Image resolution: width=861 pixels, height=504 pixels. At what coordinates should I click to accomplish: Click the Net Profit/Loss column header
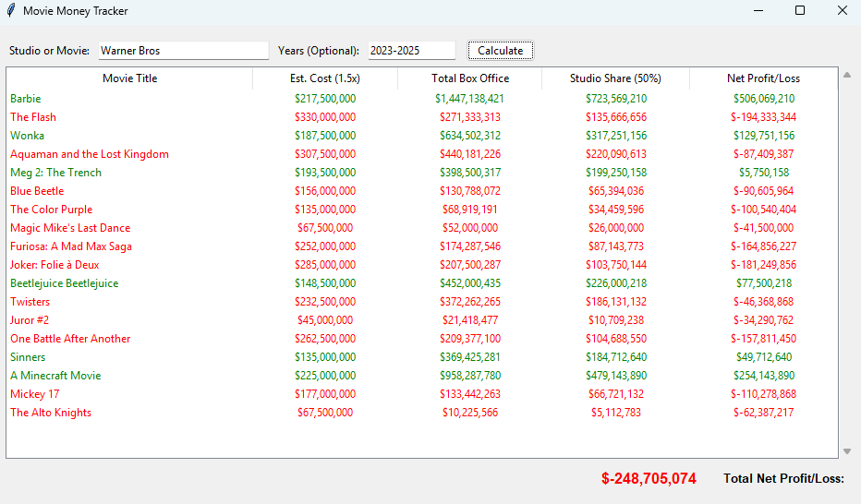point(763,78)
